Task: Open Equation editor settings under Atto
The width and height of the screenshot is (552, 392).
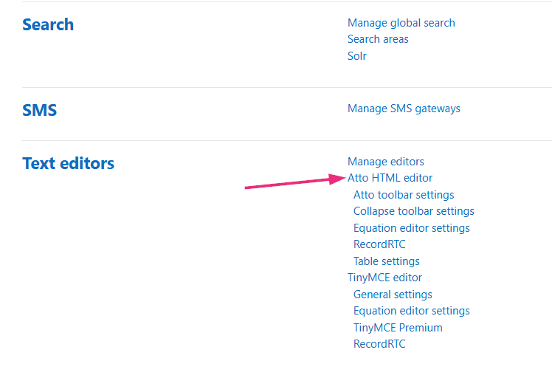Action: pos(411,228)
